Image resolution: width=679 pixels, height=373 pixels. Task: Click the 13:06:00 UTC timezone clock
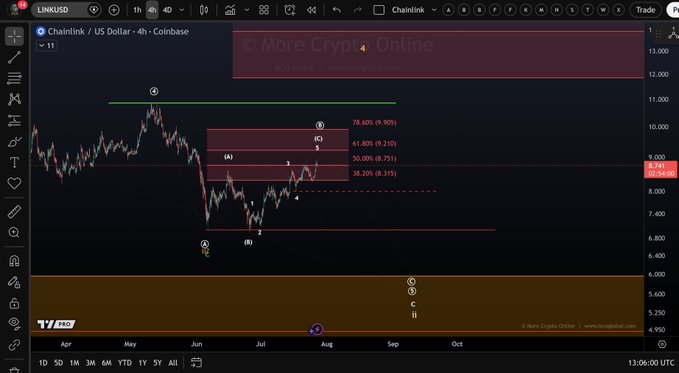tap(651, 363)
